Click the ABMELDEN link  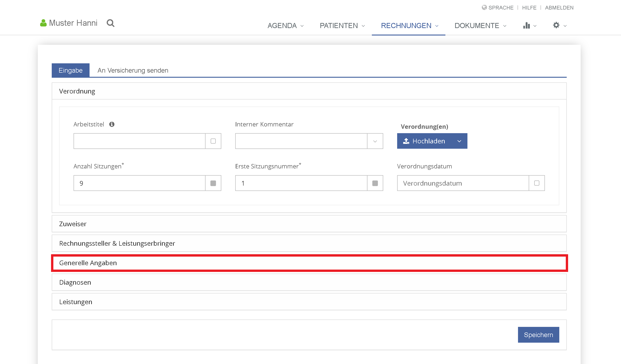(x=559, y=8)
